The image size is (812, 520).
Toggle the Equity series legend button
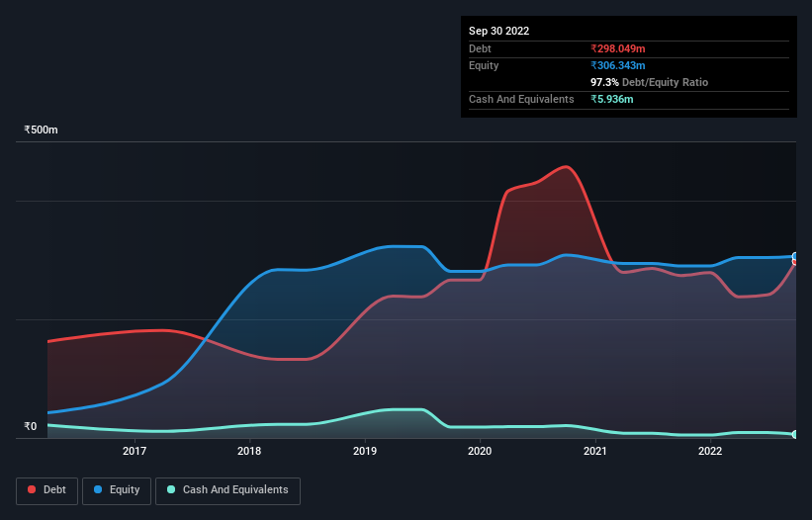point(117,490)
